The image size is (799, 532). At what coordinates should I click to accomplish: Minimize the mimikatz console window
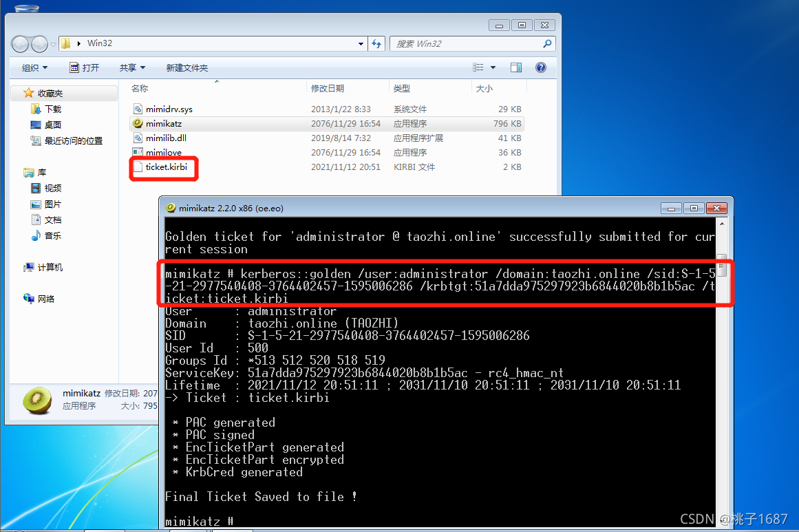(671, 209)
